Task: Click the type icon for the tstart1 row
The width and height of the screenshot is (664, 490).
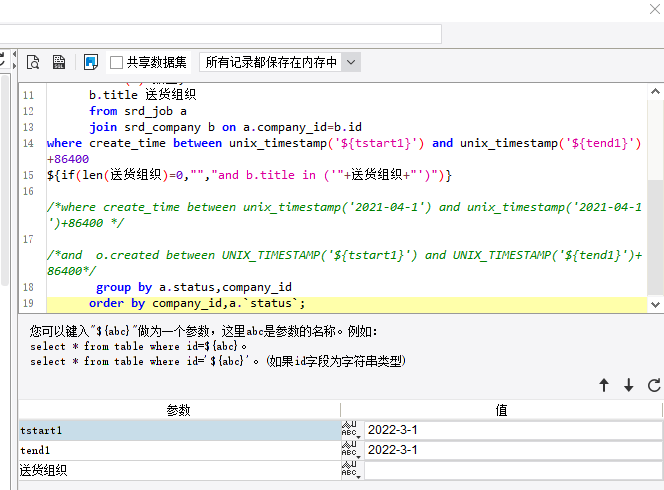Action: point(350,430)
